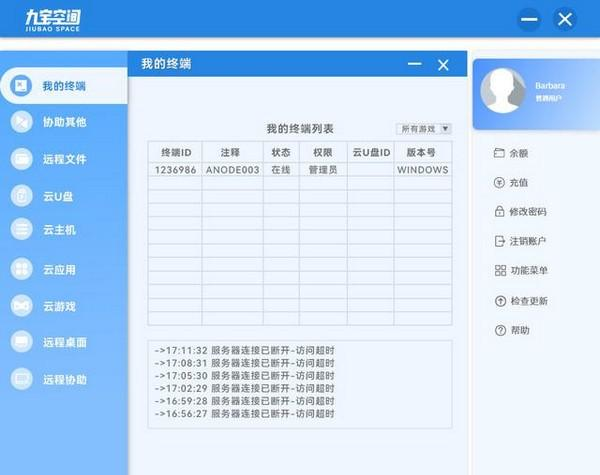Screen dimensions: 600x475
Task: Click the 17:08:31 log entry
Action: point(245,363)
